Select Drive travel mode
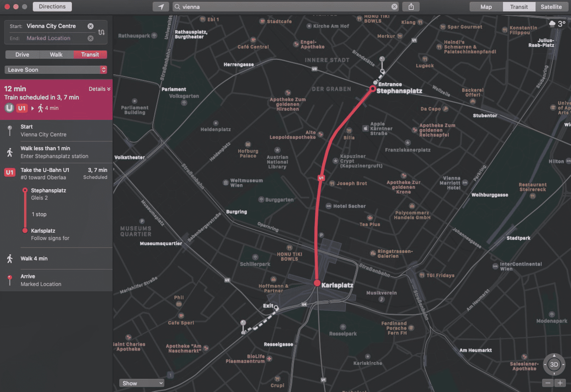This screenshot has height=392, width=571. 22,55
